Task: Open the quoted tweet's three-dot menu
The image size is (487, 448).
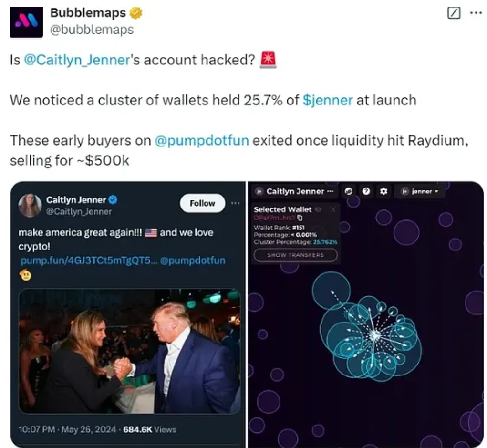Action: click(x=235, y=203)
